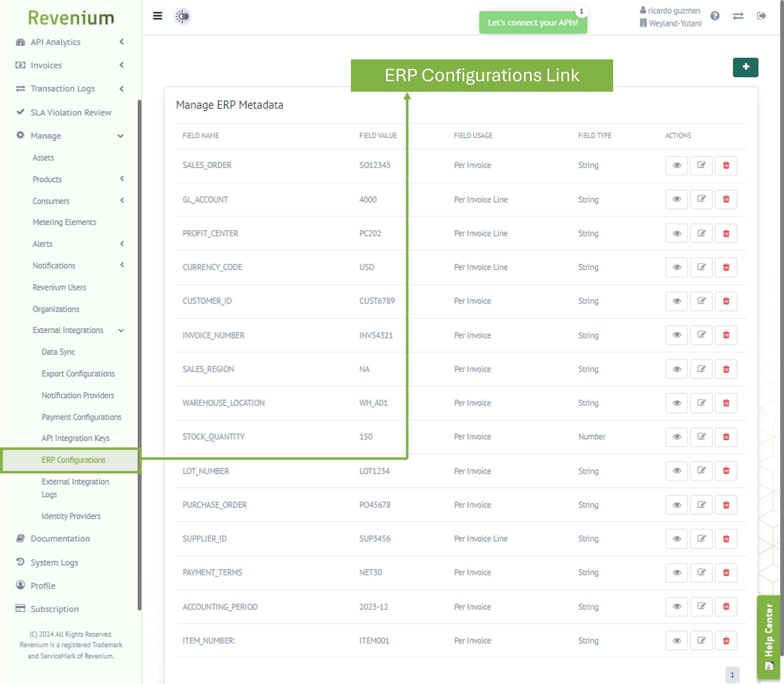The height and width of the screenshot is (684, 784).
Task: Click the switch organization arrows icon
Action: point(738,16)
